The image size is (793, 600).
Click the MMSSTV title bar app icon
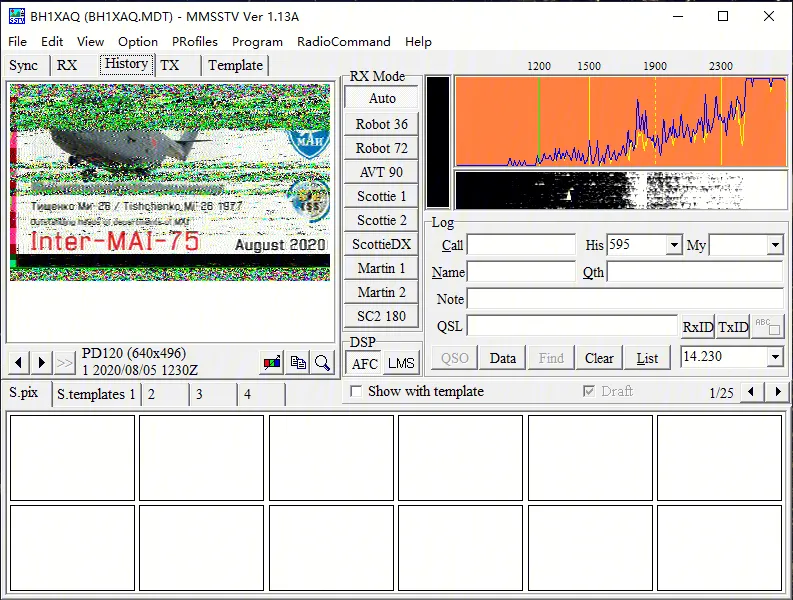[x=17, y=16]
